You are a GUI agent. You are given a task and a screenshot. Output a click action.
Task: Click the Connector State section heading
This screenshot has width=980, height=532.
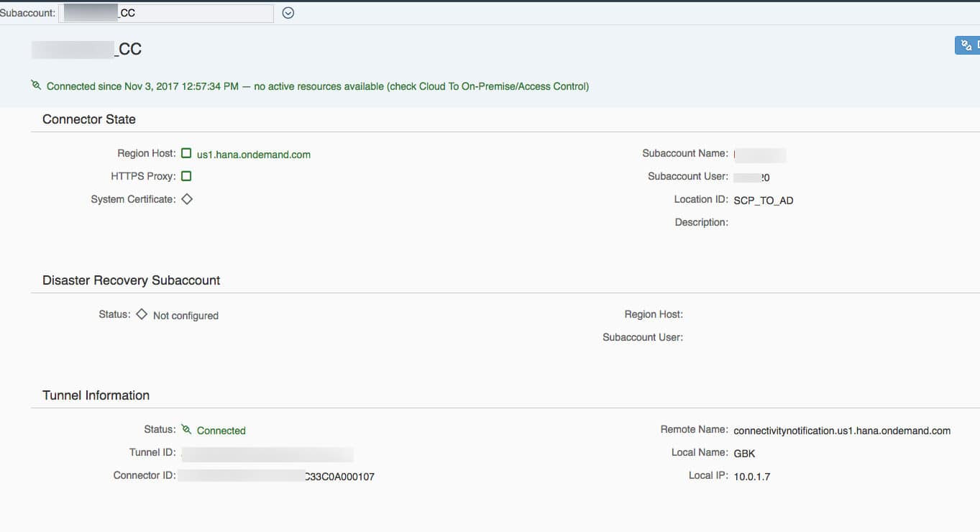[x=89, y=119]
